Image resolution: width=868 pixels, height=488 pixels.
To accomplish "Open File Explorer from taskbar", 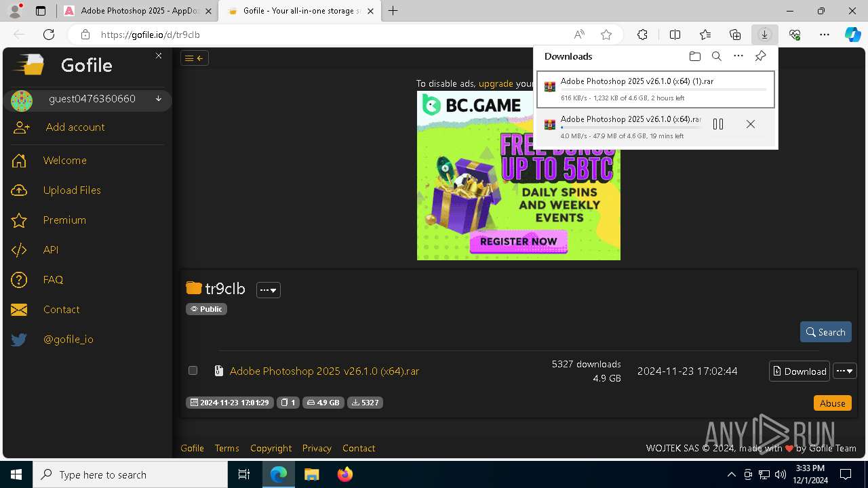I will (x=311, y=474).
